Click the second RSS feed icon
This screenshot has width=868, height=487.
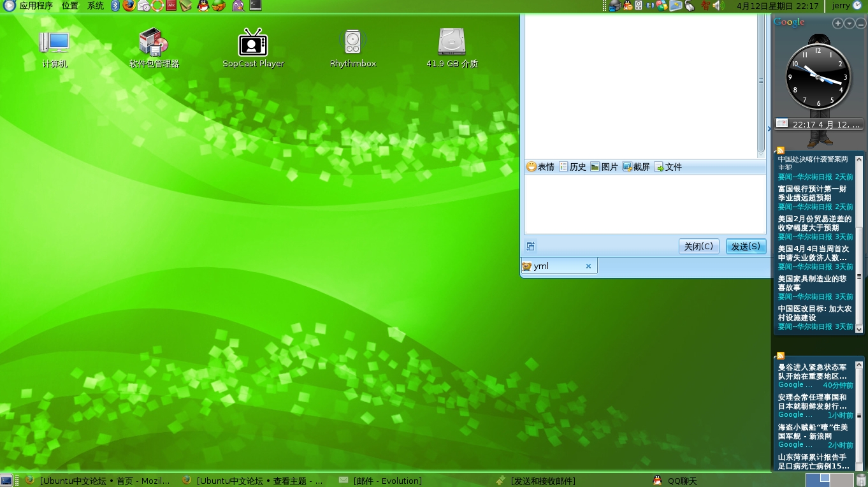tap(780, 356)
